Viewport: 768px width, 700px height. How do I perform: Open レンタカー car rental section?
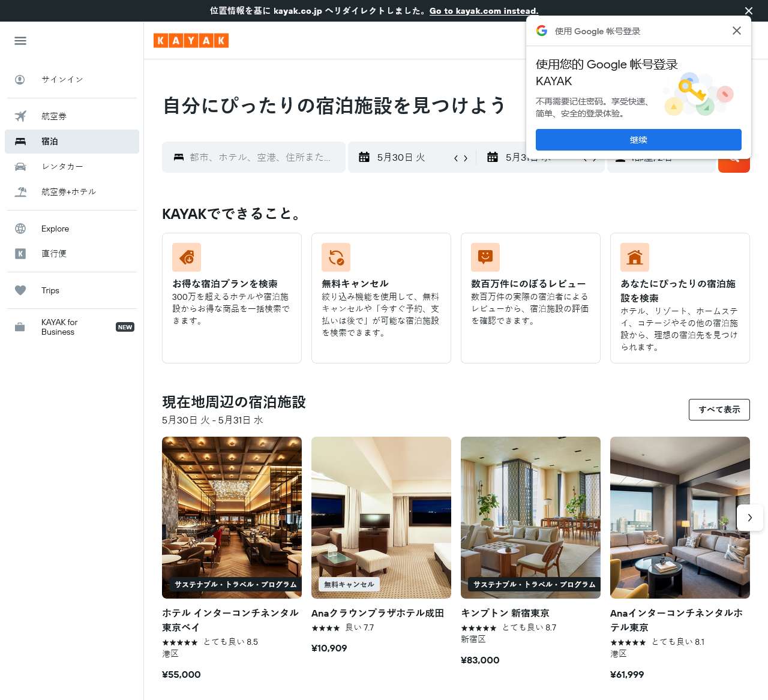pyautogui.click(x=72, y=167)
